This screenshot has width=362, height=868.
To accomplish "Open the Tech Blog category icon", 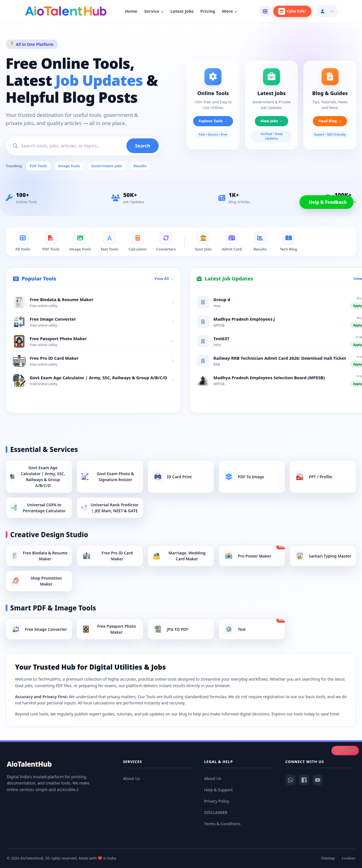I will (288, 238).
